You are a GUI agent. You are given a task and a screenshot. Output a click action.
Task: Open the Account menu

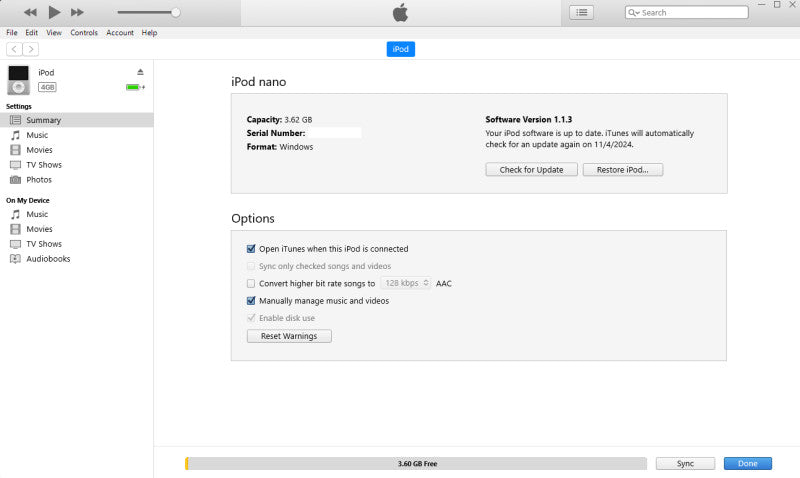(x=120, y=33)
